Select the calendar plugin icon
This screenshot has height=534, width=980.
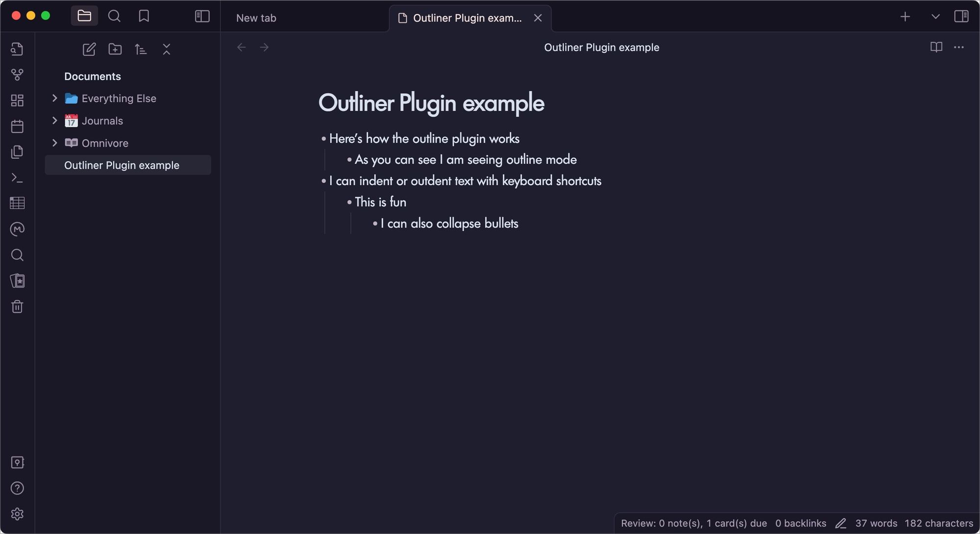coord(17,126)
